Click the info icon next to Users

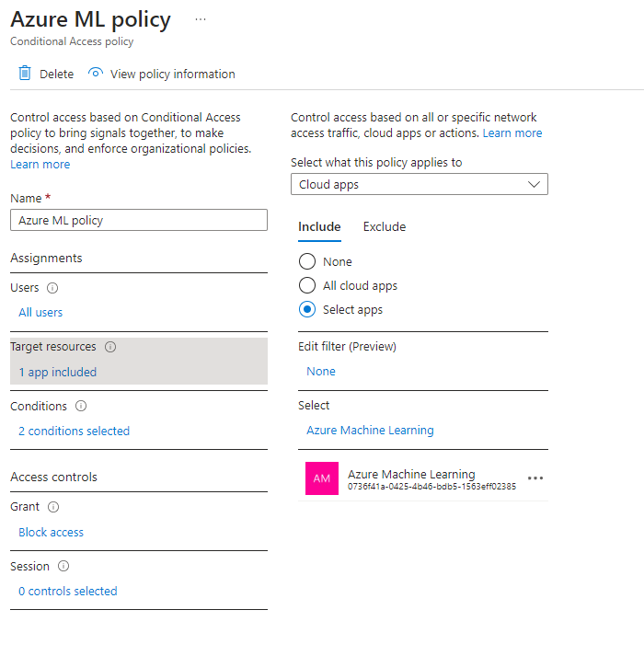click(52, 288)
